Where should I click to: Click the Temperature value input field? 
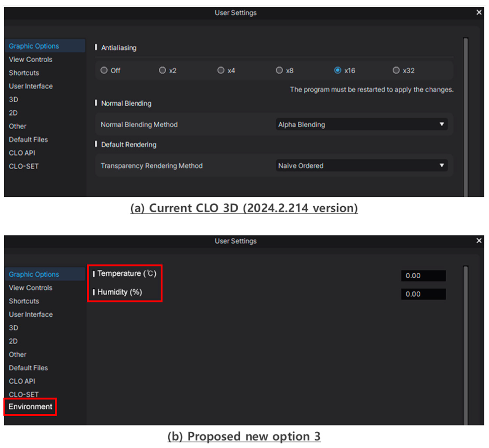point(423,276)
